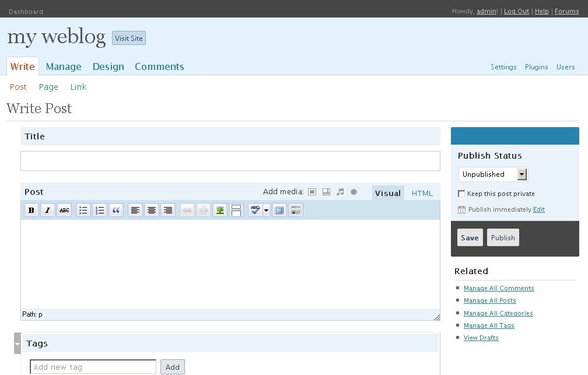Add audio using Add media icons
588x375 pixels.
pyautogui.click(x=339, y=191)
